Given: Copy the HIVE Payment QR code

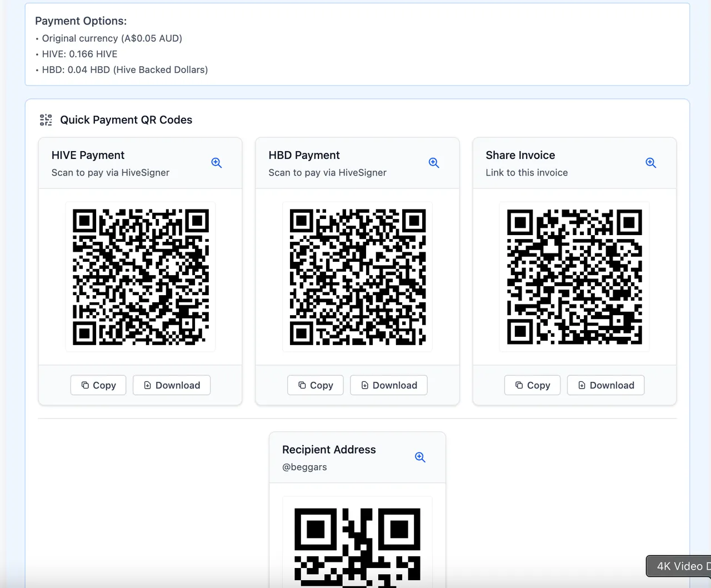Looking at the screenshot, I should point(98,385).
